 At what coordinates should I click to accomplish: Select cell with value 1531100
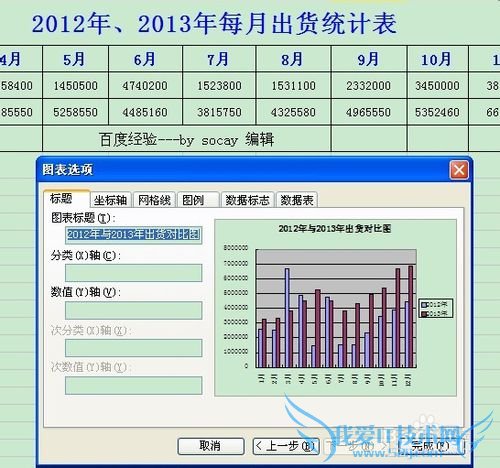click(x=293, y=86)
